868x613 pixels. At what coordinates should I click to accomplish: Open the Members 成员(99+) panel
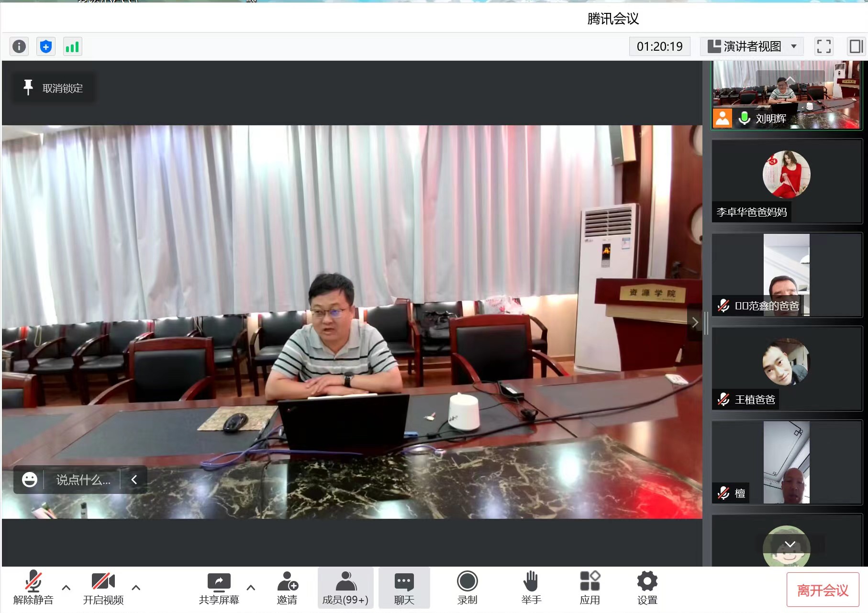345,588
